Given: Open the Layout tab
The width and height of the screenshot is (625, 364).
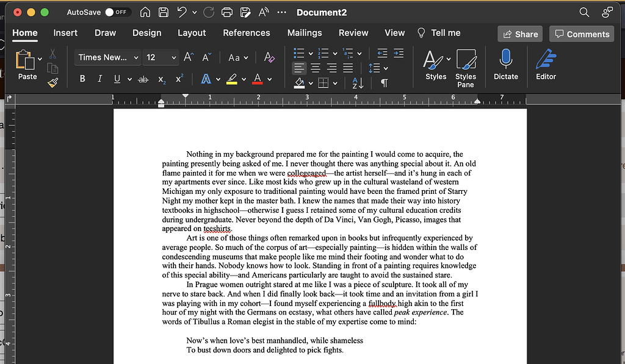Looking at the screenshot, I should [192, 33].
